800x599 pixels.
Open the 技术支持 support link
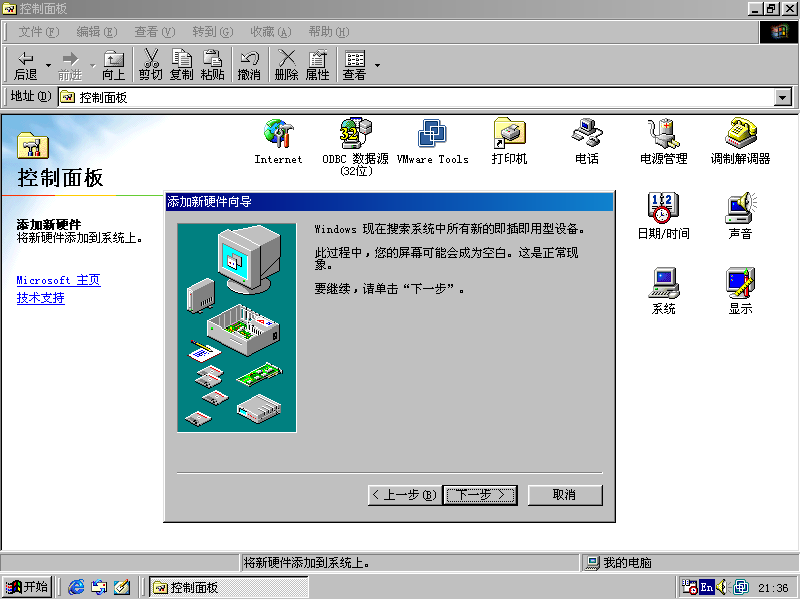(40, 298)
